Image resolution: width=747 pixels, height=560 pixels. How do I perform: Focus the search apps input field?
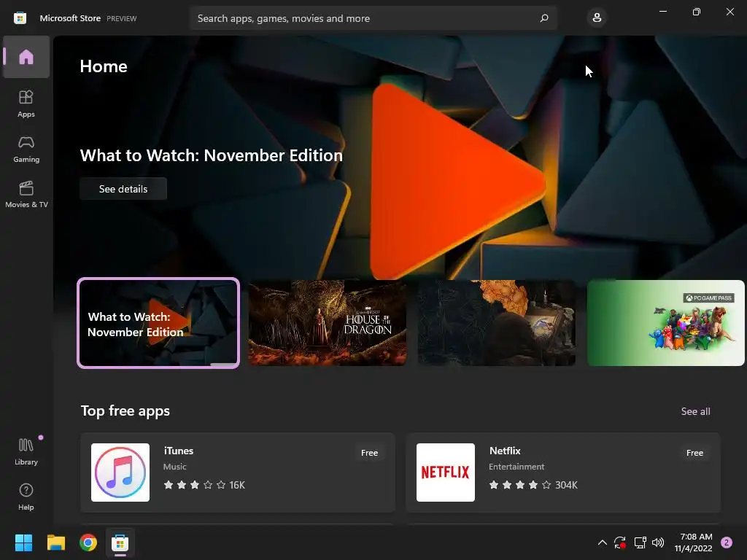(373, 18)
